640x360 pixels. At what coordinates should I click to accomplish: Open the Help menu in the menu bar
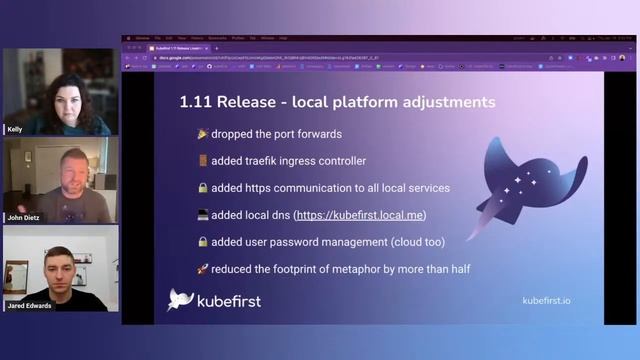tap(283, 38)
